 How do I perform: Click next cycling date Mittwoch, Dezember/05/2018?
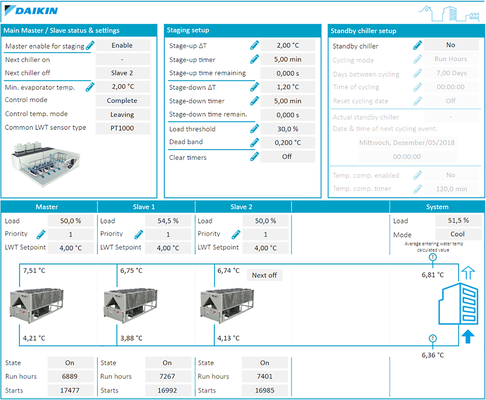tap(407, 143)
